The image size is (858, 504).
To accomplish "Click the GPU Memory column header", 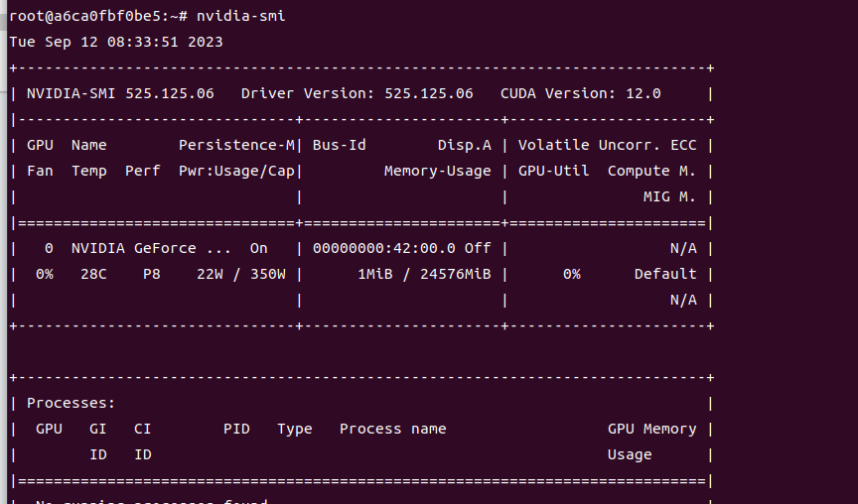I will coord(651,430).
